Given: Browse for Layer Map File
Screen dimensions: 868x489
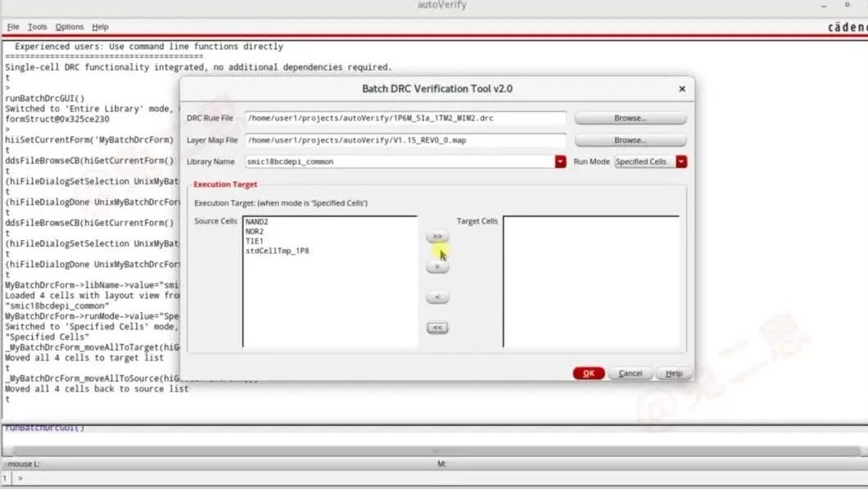Looking at the screenshot, I should [631, 140].
